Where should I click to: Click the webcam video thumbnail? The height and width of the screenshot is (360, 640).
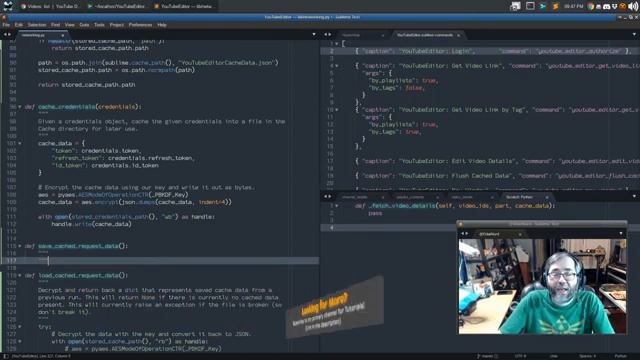pos(542,287)
